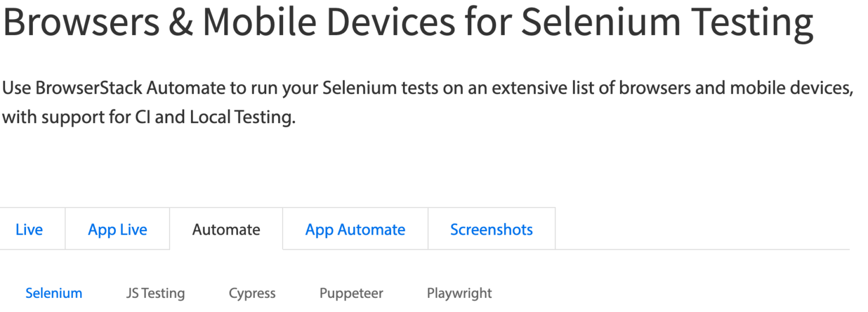Open the Puppeteer framework list
Screen dimensions: 868x312
click(x=351, y=293)
